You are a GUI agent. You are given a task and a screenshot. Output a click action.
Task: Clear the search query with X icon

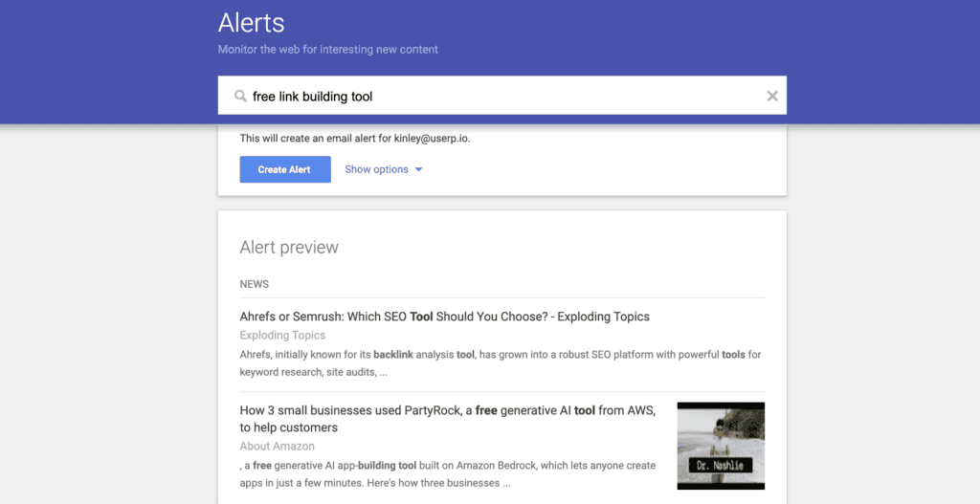click(772, 97)
